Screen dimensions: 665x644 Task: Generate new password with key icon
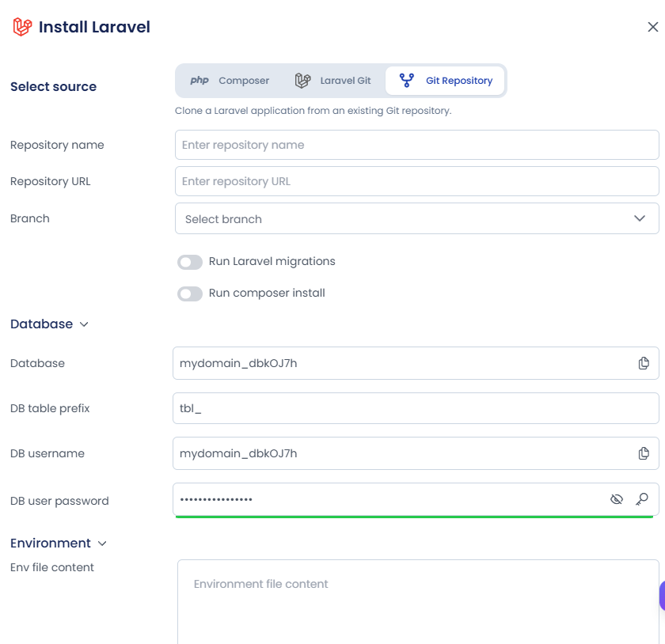pos(642,499)
